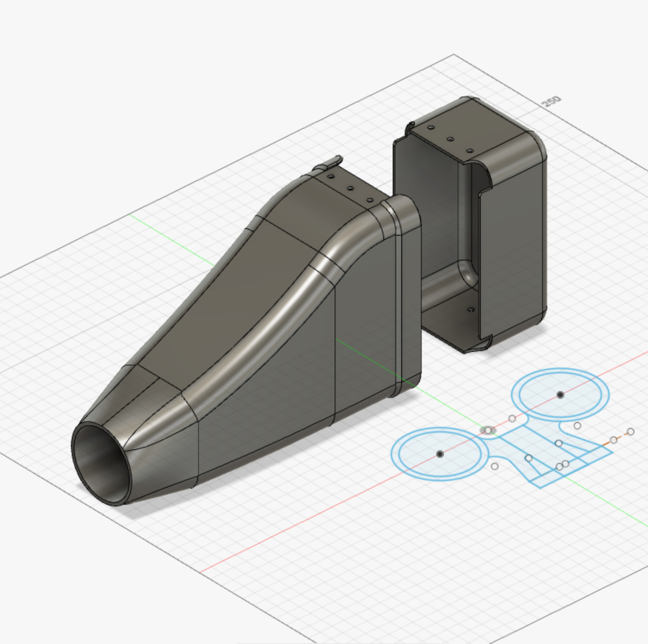Select the sketch point at the orange line's far end
This screenshot has height=644, width=648.
tap(630, 432)
